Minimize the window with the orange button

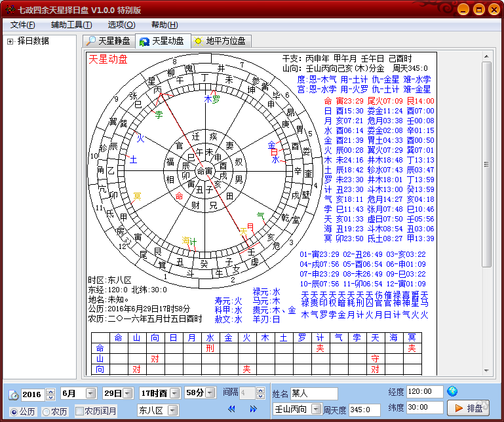pos(463,10)
